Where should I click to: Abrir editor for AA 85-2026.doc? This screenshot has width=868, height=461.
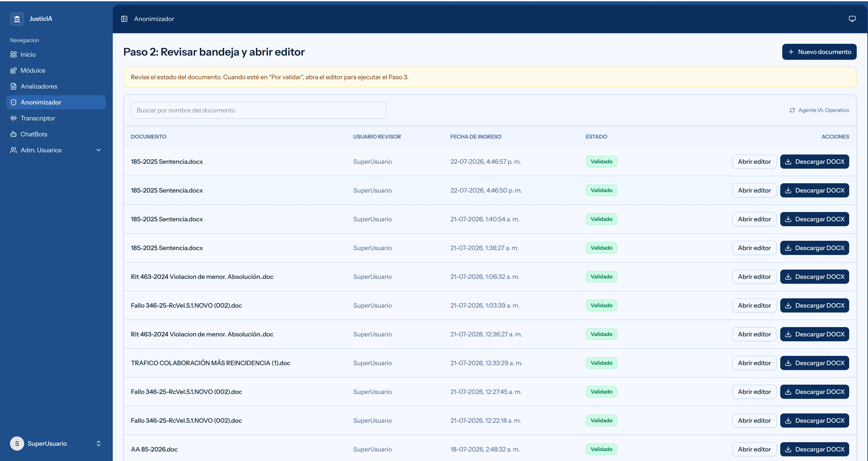(x=754, y=449)
